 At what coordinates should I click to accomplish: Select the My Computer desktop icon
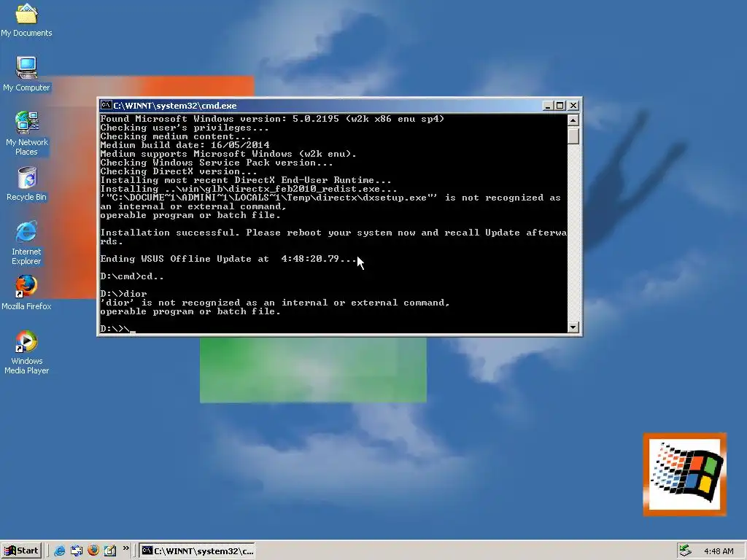pos(26,74)
